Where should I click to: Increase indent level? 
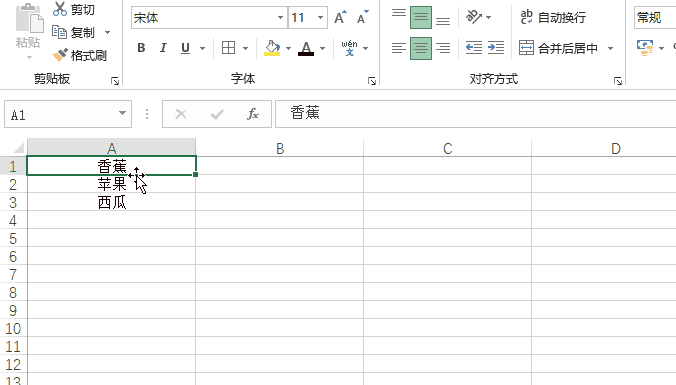(x=496, y=47)
